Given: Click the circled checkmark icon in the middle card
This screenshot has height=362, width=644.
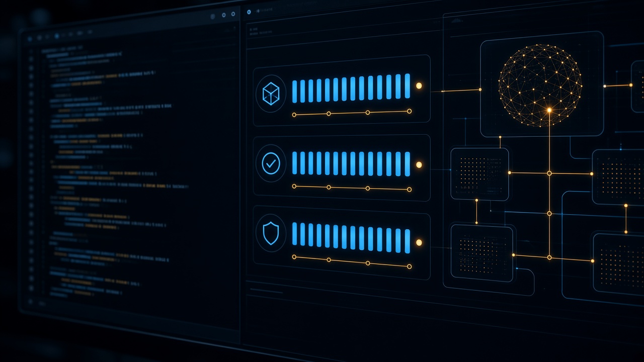Looking at the screenshot, I should point(271,164).
